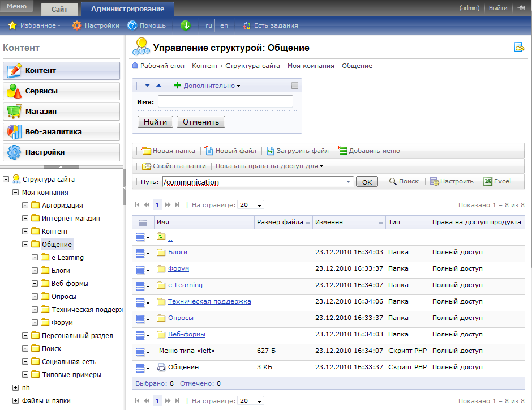The height and width of the screenshot is (410, 532).
Task: Click the green update arrows icon
Action: 186,25
